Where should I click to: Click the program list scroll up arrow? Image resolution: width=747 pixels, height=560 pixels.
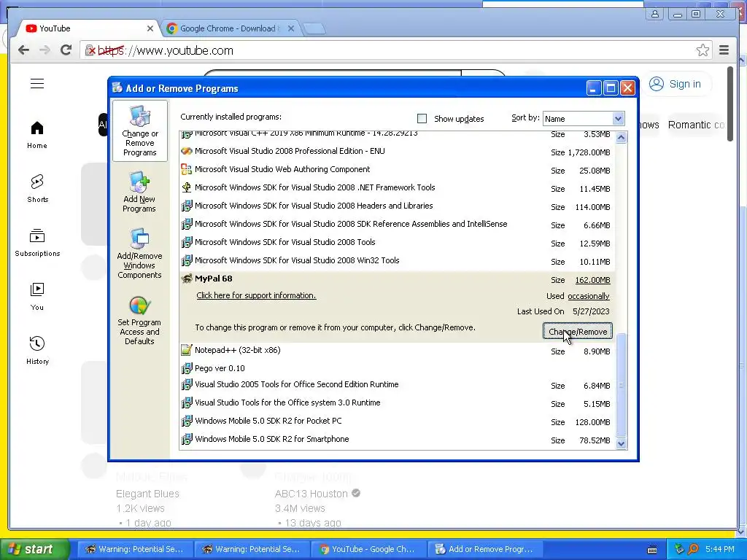[621, 138]
